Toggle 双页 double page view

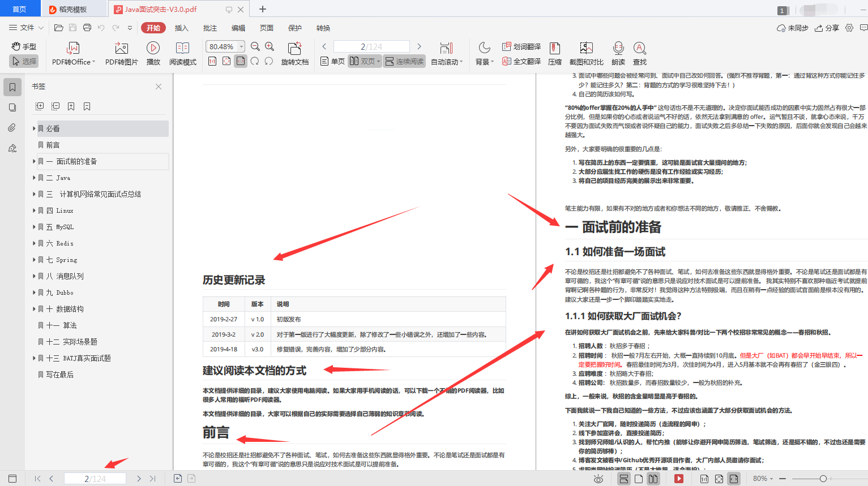[x=364, y=61]
